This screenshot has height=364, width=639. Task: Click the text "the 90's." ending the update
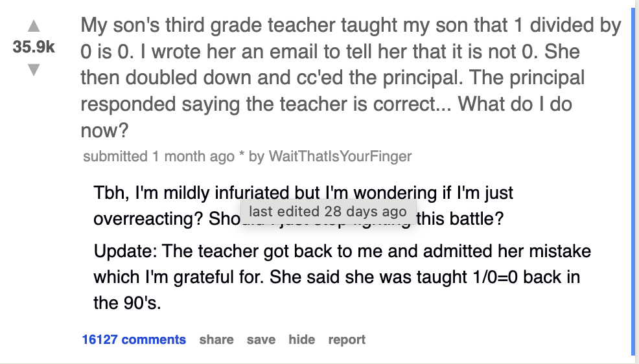pyautogui.click(x=126, y=302)
